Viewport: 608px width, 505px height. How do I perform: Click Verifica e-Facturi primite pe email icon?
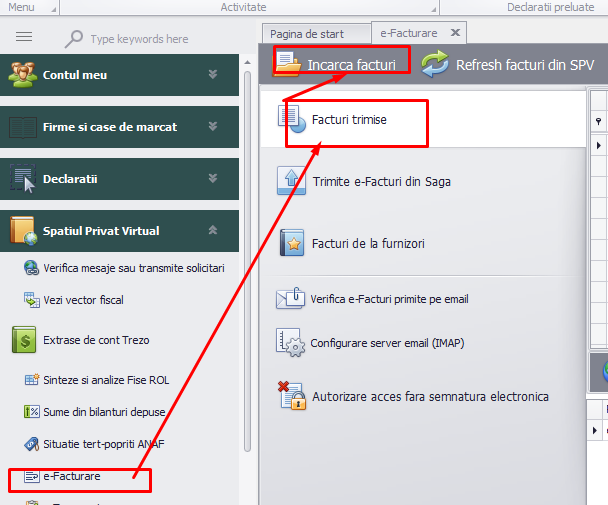(x=290, y=298)
